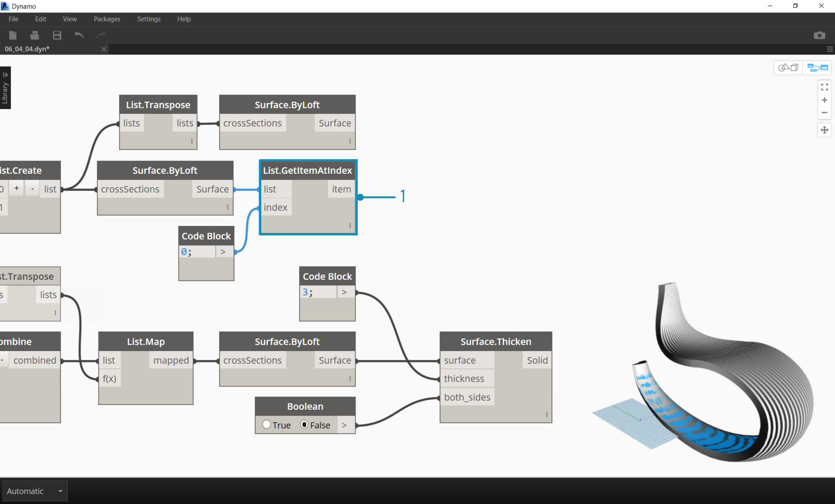Select False radio button in Boolean node
Image resolution: width=835 pixels, height=504 pixels.
click(x=304, y=424)
